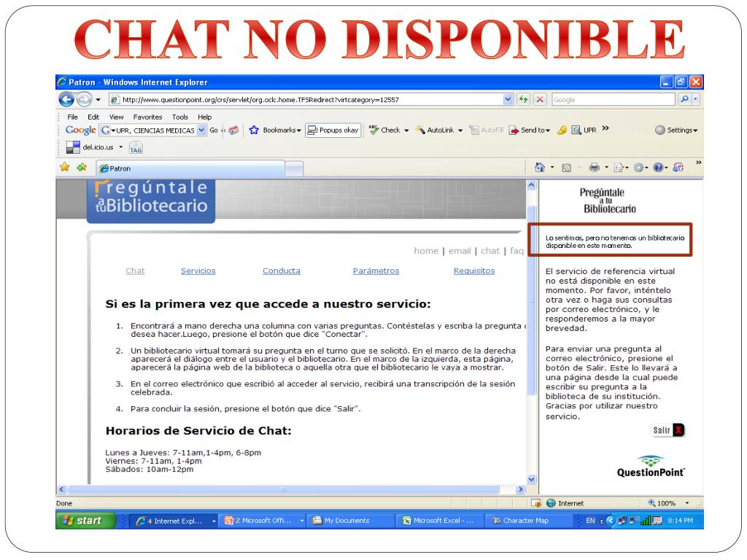Click the AutoLink toolbar button

pyautogui.click(x=435, y=130)
